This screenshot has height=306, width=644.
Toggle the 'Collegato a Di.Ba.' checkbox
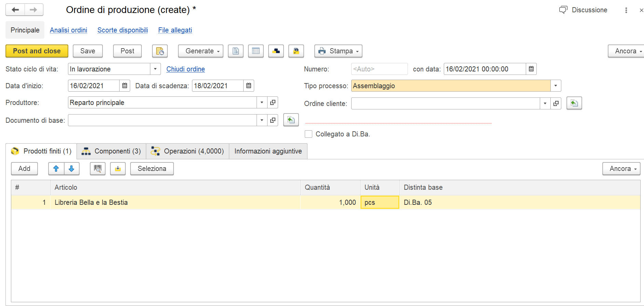coord(309,134)
